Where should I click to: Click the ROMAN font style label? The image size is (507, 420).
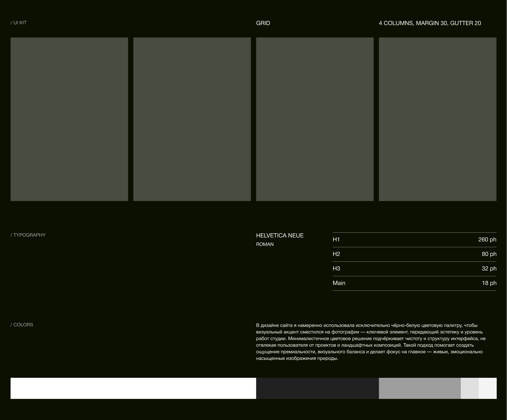click(x=265, y=244)
